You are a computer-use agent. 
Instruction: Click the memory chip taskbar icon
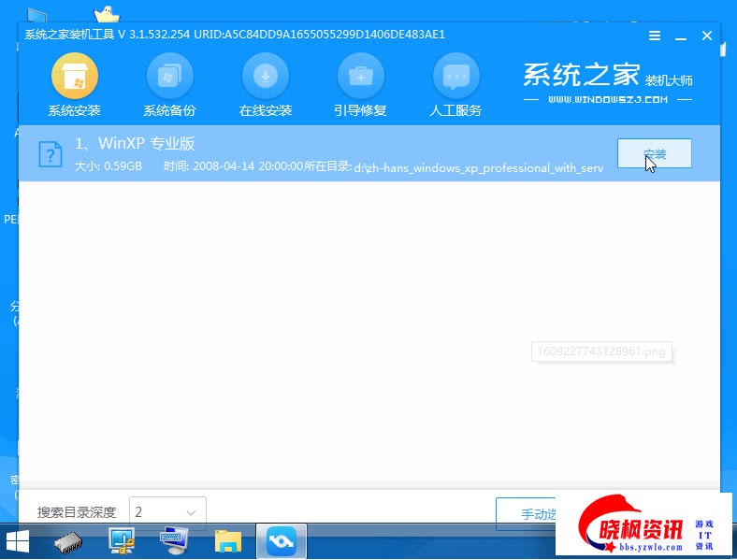[70, 541]
